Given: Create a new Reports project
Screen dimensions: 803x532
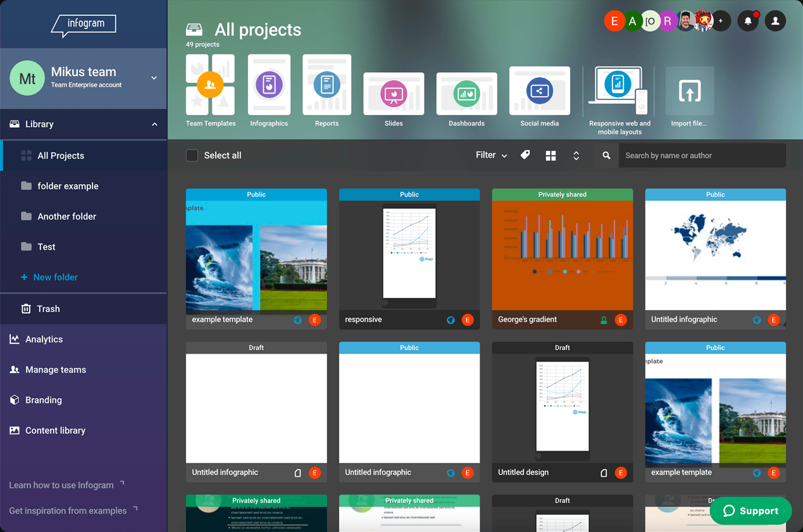Looking at the screenshot, I should click(327, 84).
